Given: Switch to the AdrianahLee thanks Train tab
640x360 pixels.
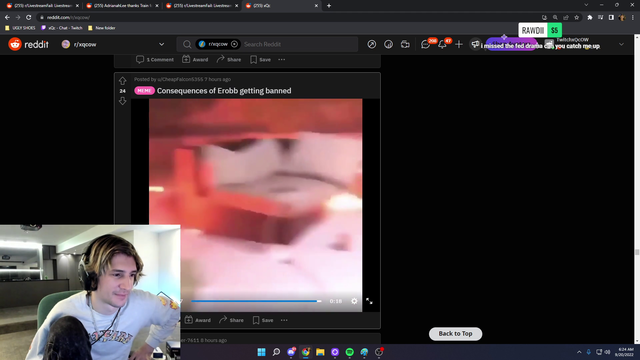Looking at the screenshot, I should click(x=121, y=6).
